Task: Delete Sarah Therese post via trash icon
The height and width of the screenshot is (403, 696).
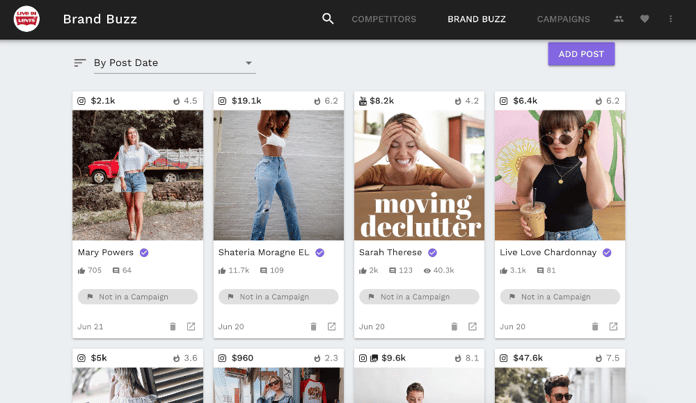Action: 454,327
